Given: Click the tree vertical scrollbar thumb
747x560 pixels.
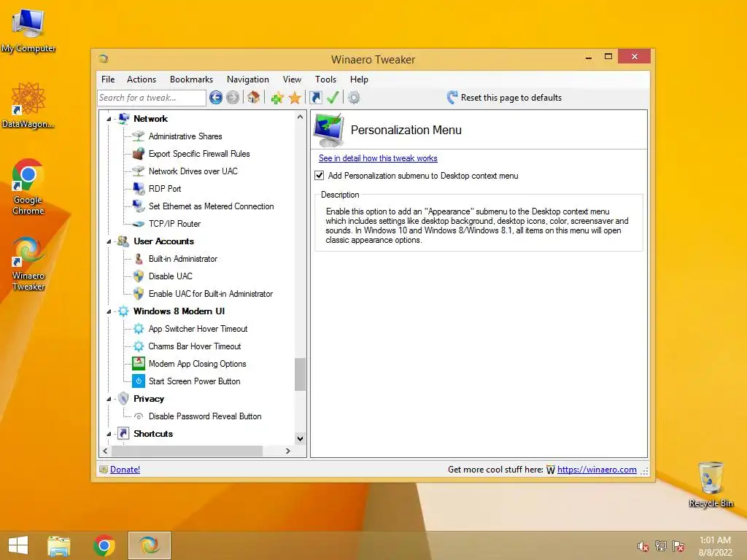Looking at the screenshot, I should pyautogui.click(x=300, y=374).
